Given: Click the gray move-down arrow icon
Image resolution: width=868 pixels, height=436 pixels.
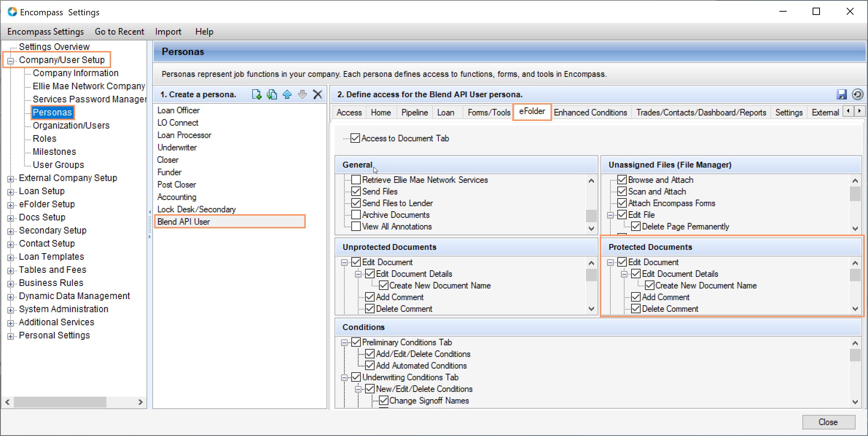Looking at the screenshot, I should (302, 94).
